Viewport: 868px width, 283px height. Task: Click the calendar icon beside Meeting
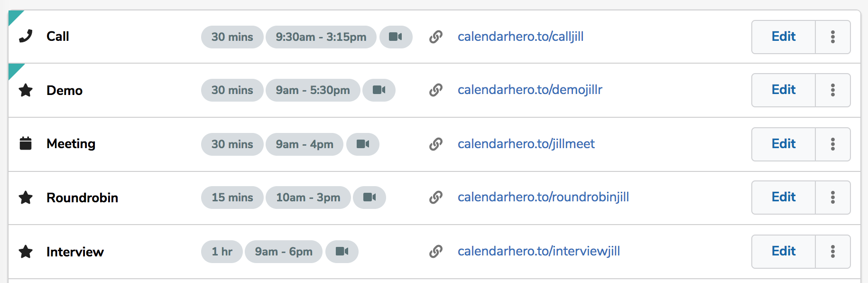click(26, 143)
